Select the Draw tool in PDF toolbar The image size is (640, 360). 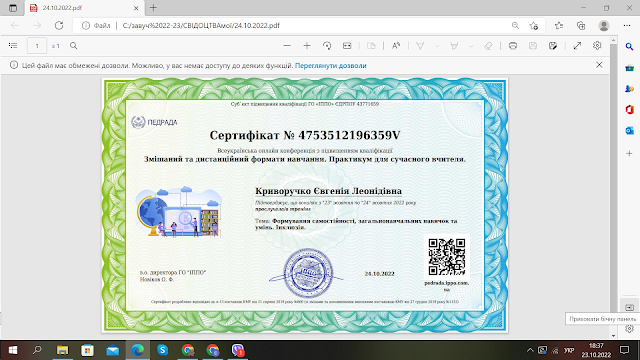[420, 46]
